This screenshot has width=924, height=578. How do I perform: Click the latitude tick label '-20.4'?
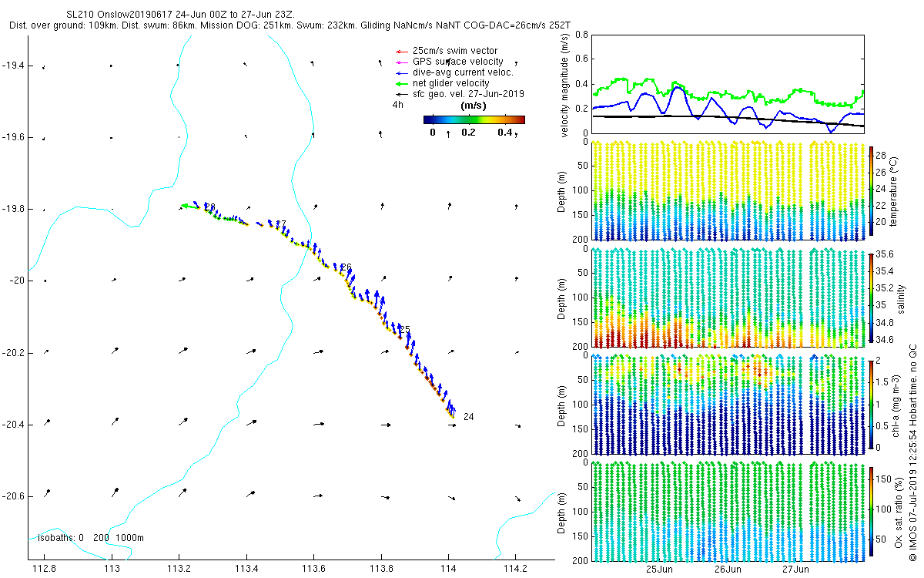click(x=13, y=425)
